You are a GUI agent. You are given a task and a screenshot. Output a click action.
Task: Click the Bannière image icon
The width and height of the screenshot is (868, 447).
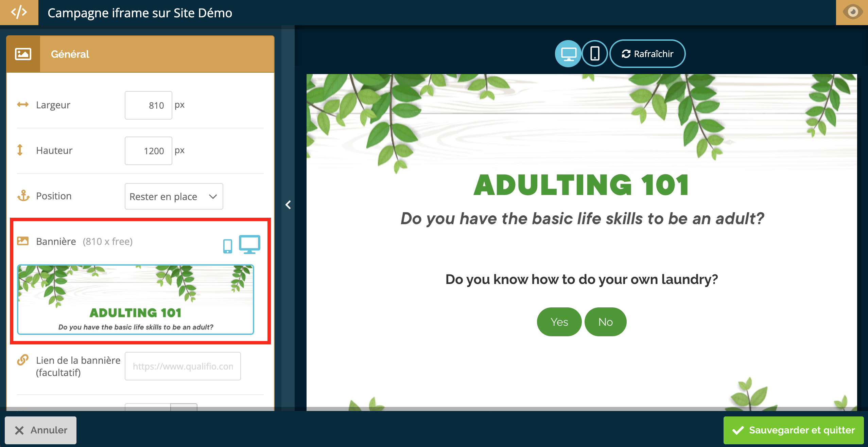(23, 241)
